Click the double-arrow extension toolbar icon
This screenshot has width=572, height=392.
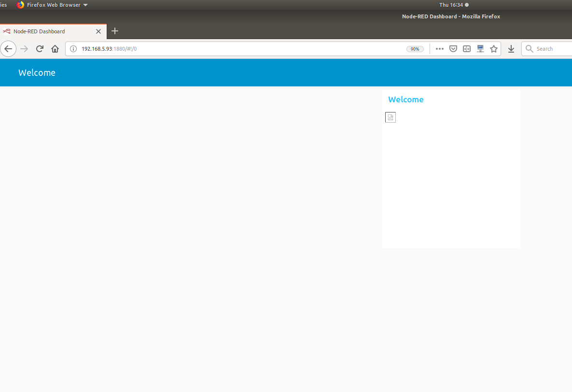pyautogui.click(x=466, y=49)
